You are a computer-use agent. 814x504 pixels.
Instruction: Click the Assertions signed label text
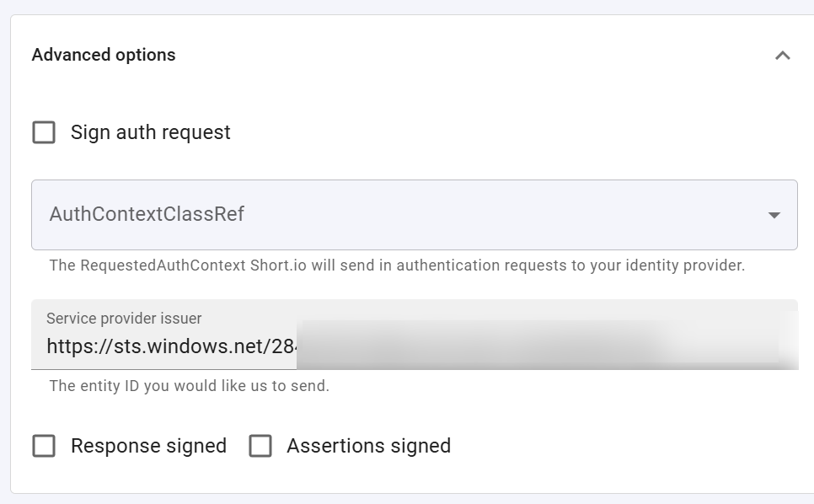368,446
